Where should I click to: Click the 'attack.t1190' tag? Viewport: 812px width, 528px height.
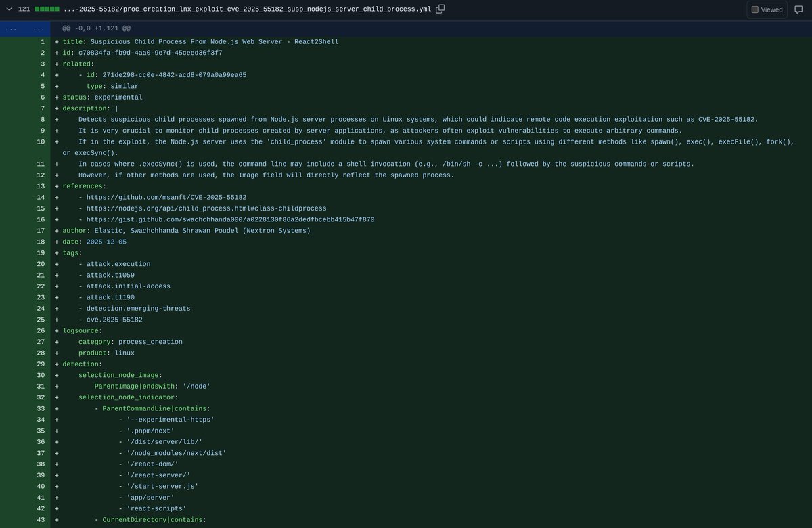(x=110, y=297)
